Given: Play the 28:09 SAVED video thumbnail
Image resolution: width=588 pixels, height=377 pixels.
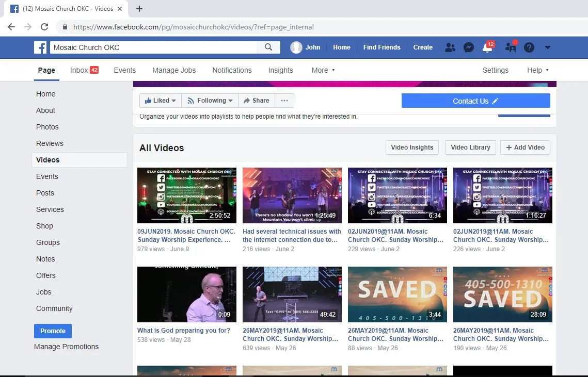Looking at the screenshot, I should [503, 294].
